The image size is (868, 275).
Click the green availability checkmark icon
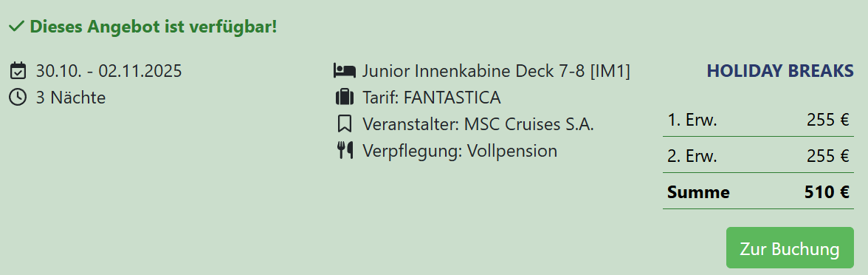(16, 26)
